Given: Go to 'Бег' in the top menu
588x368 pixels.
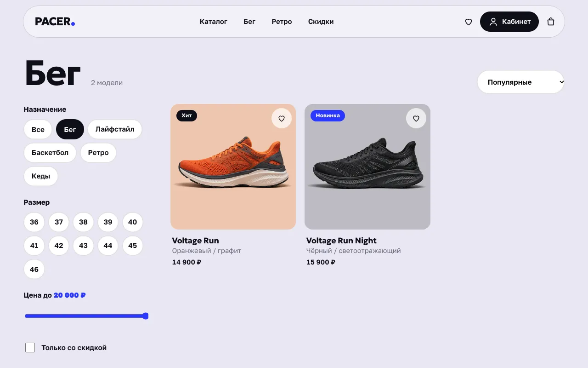Looking at the screenshot, I should pyautogui.click(x=249, y=22).
